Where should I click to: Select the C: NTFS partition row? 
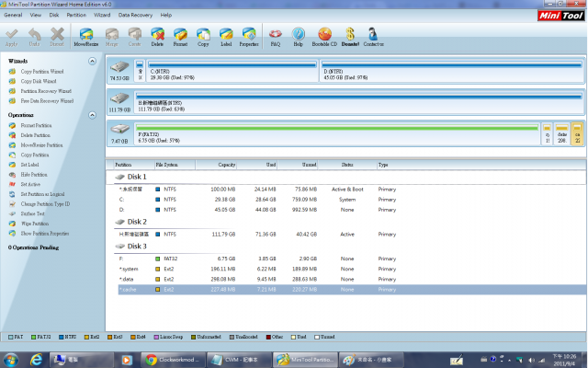point(352,200)
